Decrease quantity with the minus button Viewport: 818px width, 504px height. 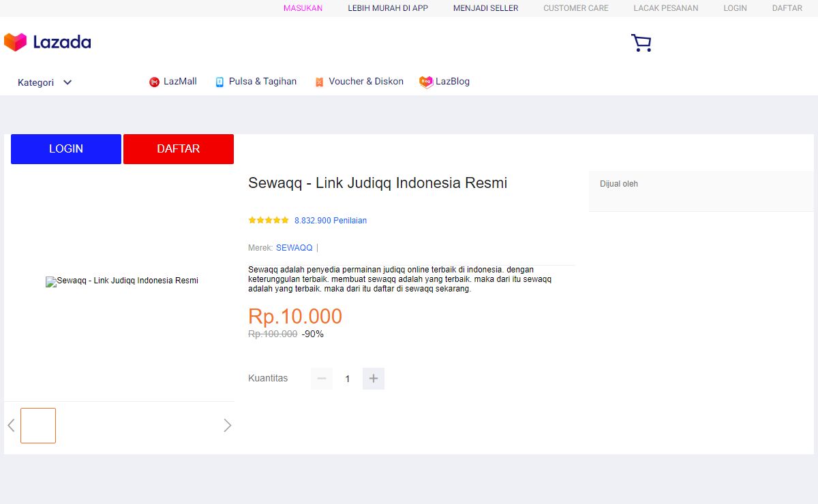322,379
